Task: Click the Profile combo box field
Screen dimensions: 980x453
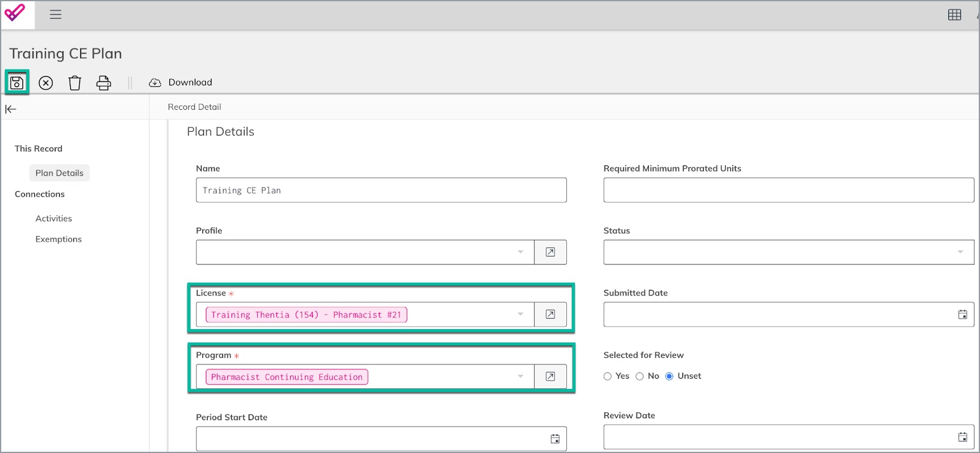Action: click(365, 252)
